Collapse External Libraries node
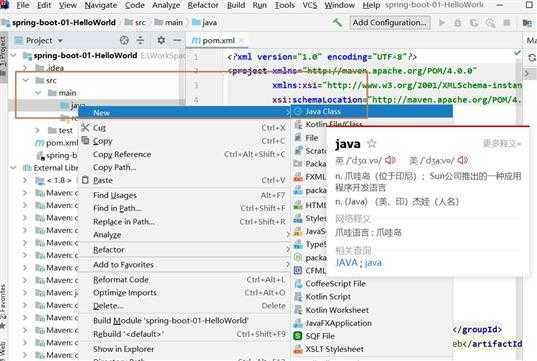This screenshot has width=537, height=361. click(14, 168)
